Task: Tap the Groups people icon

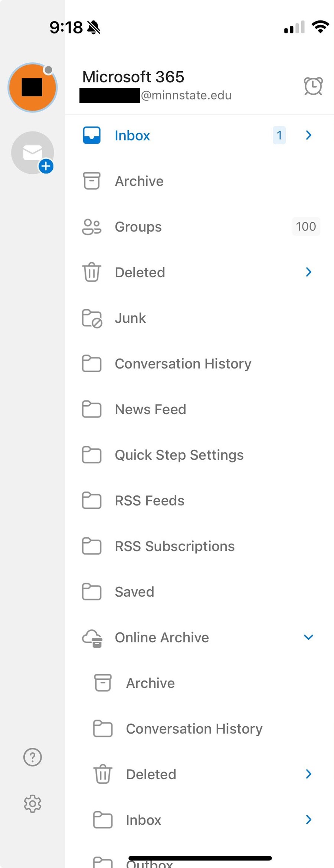Action: [x=91, y=227]
